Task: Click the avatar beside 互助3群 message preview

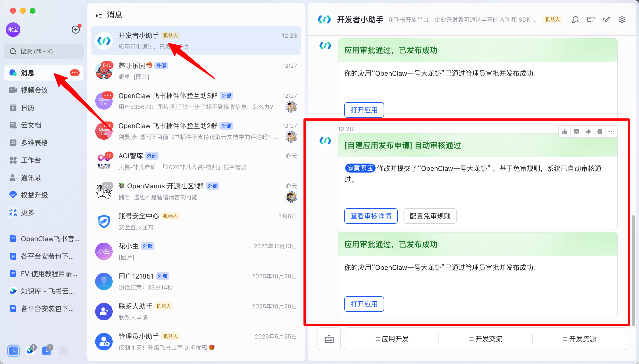Action: [x=291, y=107]
